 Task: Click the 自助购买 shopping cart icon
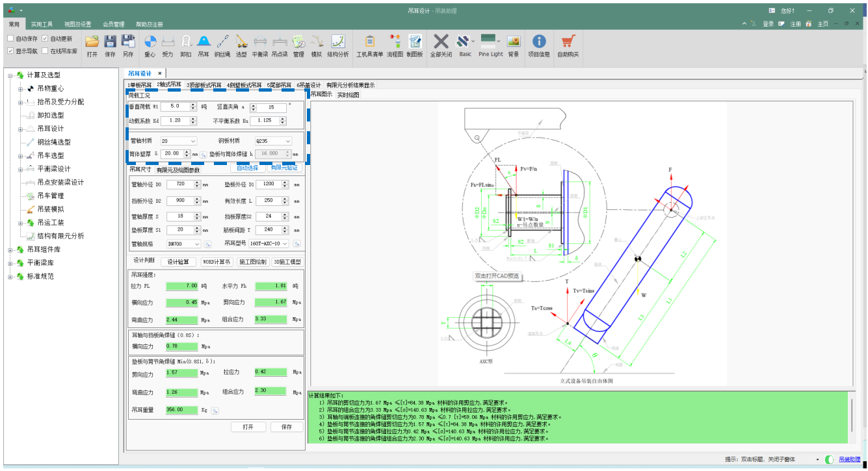pos(568,41)
